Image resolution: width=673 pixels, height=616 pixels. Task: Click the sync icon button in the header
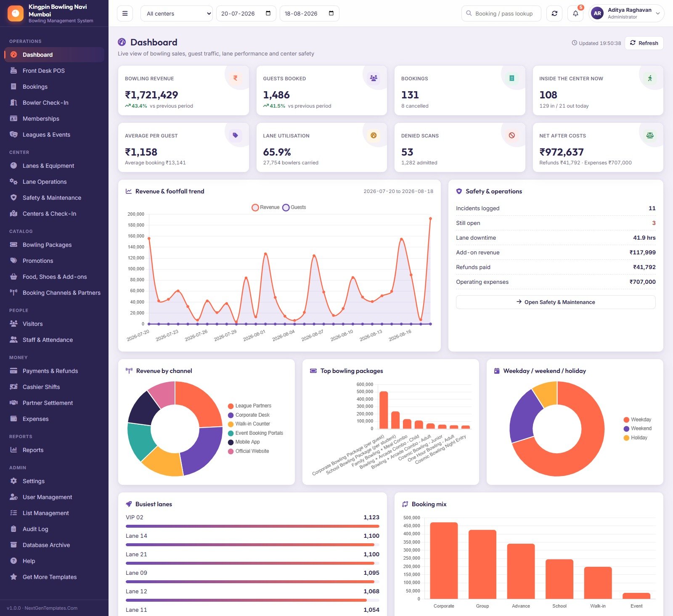pyautogui.click(x=554, y=13)
